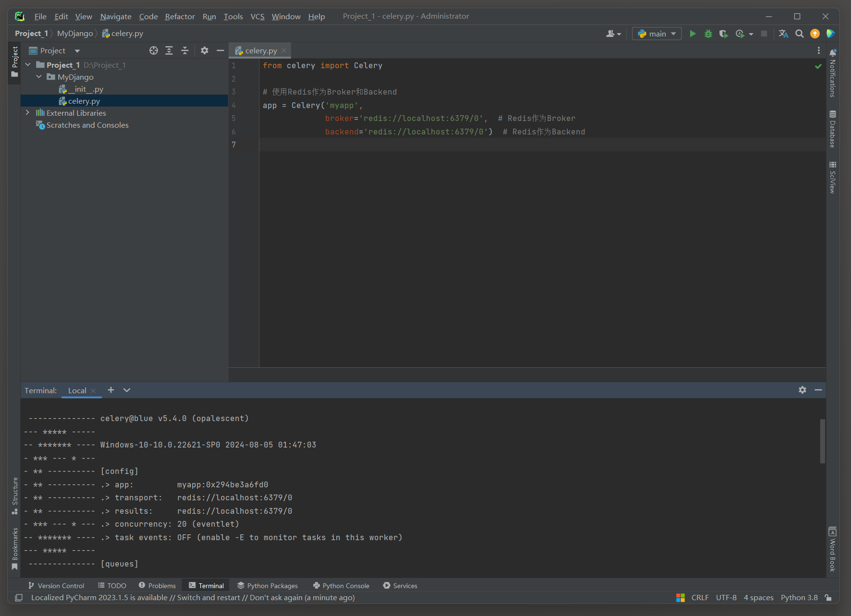Open Project panel gear options
851x616 pixels.
click(x=205, y=50)
